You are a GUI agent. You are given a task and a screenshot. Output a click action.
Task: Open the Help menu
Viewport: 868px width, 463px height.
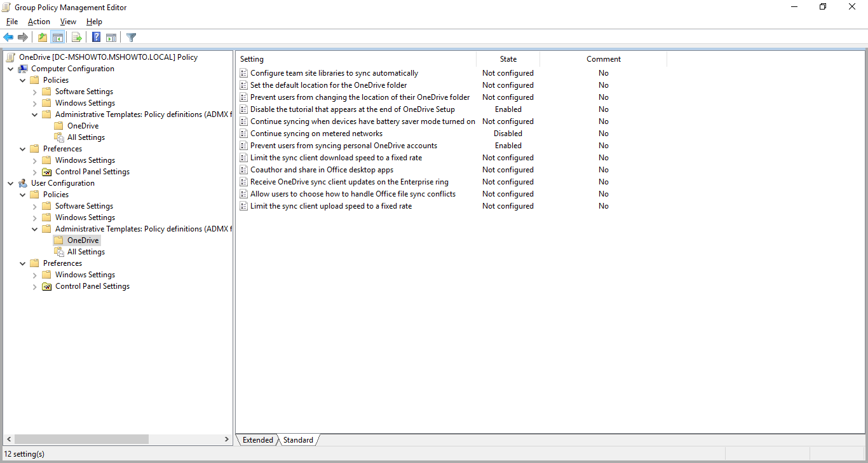pos(94,22)
